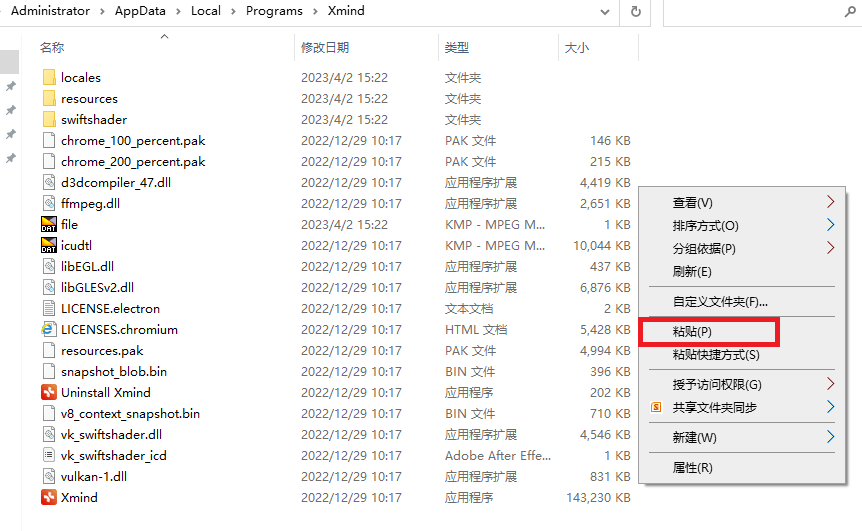Image resolution: width=862 pixels, height=531 pixels.
Task: Go to Administrator in the breadcrumb
Action: [x=50, y=11]
